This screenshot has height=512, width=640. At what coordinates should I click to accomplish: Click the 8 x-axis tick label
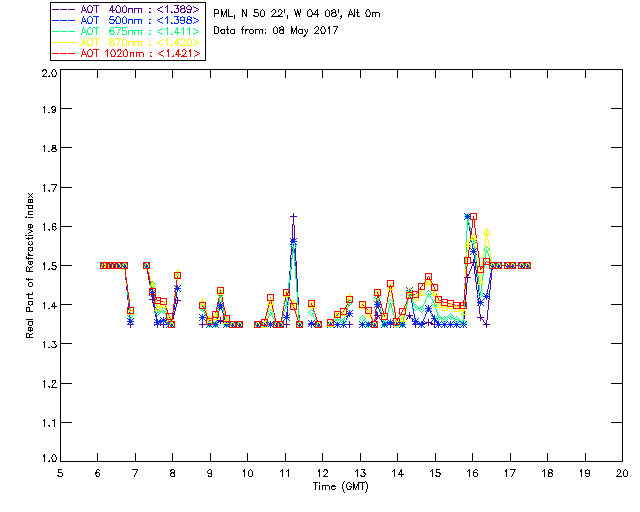(173, 473)
